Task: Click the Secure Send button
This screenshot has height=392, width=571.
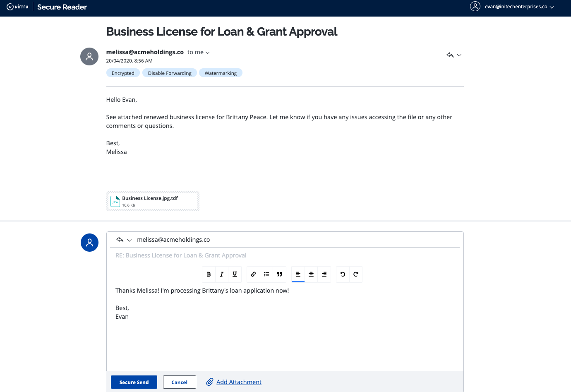Action: (134, 382)
